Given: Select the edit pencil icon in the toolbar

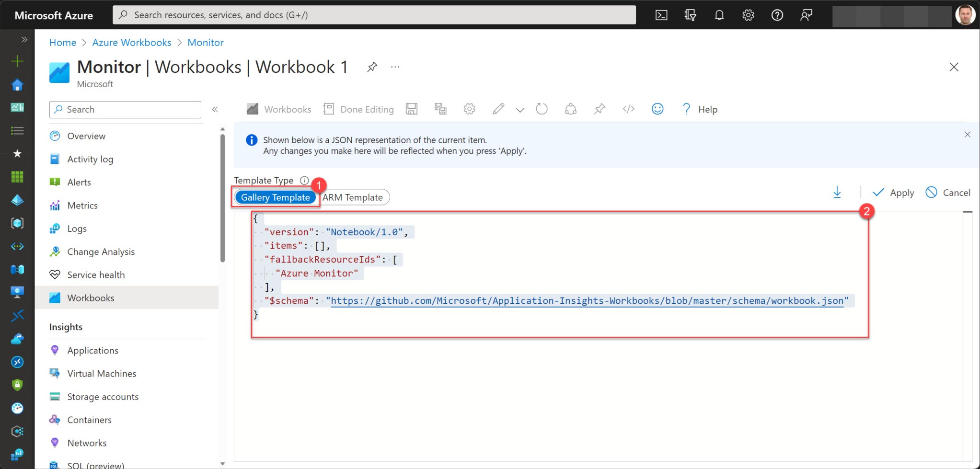Looking at the screenshot, I should (x=498, y=109).
